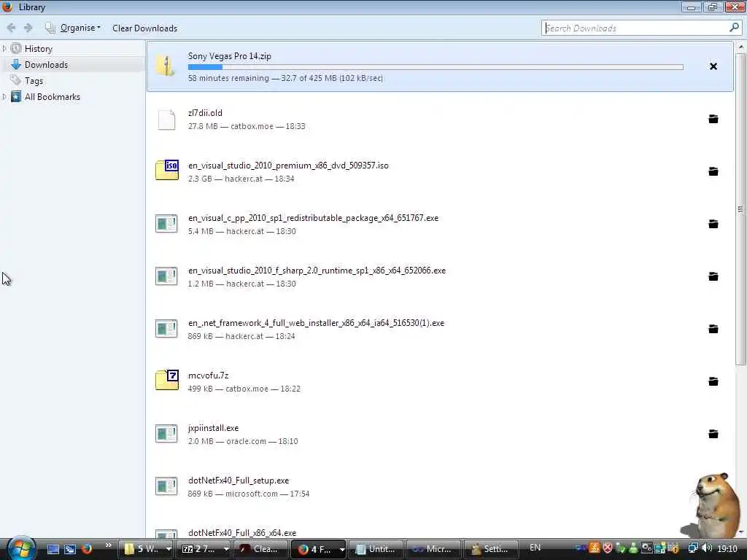Screen dimensions: 747x560
Task: Click the volume tray icon
Action: coord(706,548)
